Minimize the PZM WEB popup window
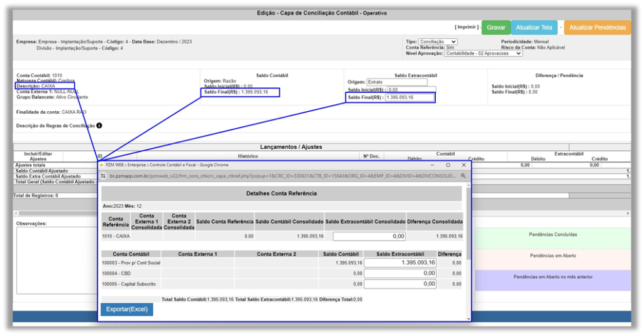The image size is (644, 336). click(433, 165)
